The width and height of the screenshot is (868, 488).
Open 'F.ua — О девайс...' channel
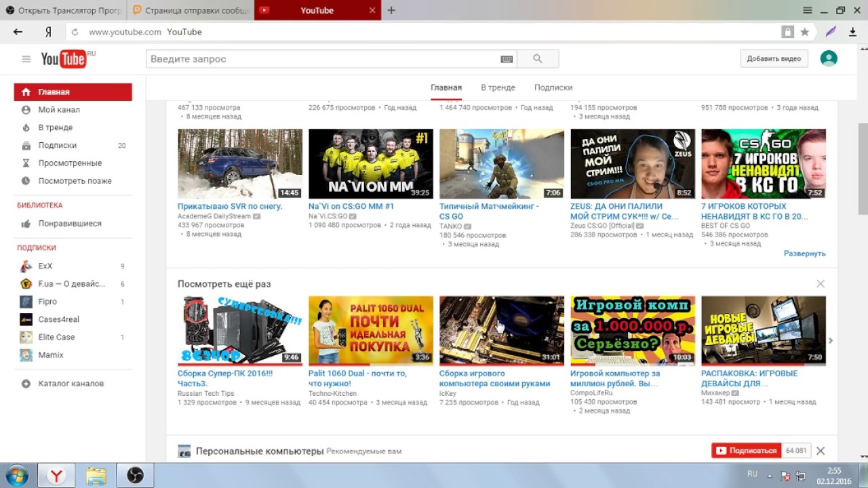pos(73,284)
